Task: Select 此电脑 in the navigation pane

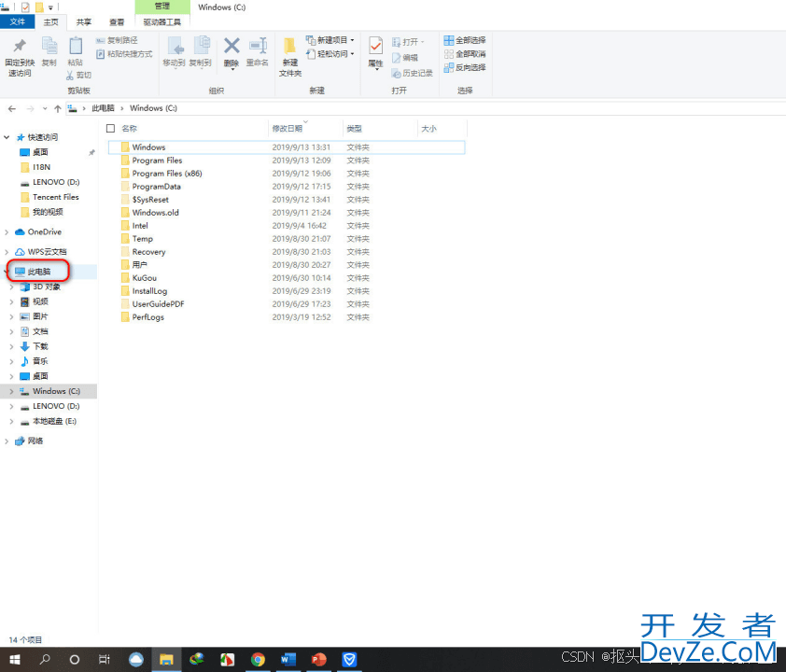Action: point(39,272)
